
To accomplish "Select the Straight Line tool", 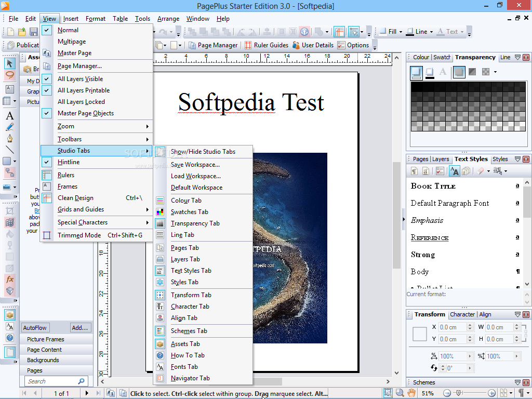I will coord(9,149).
